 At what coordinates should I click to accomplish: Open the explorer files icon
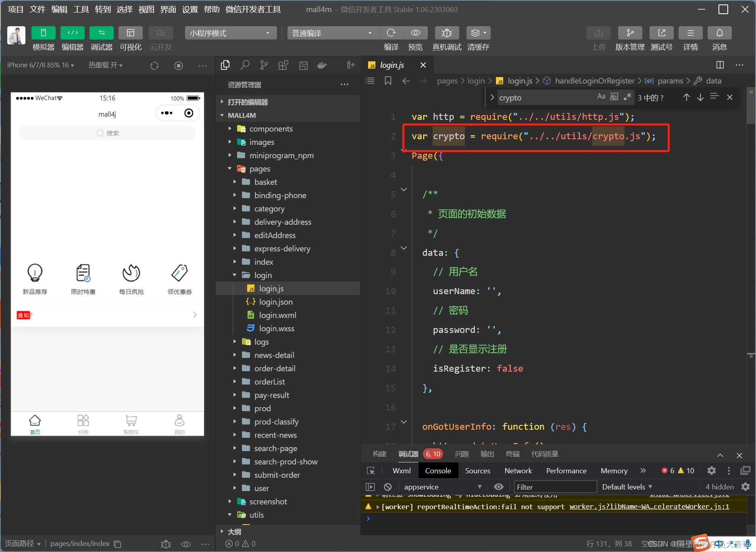point(225,65)
